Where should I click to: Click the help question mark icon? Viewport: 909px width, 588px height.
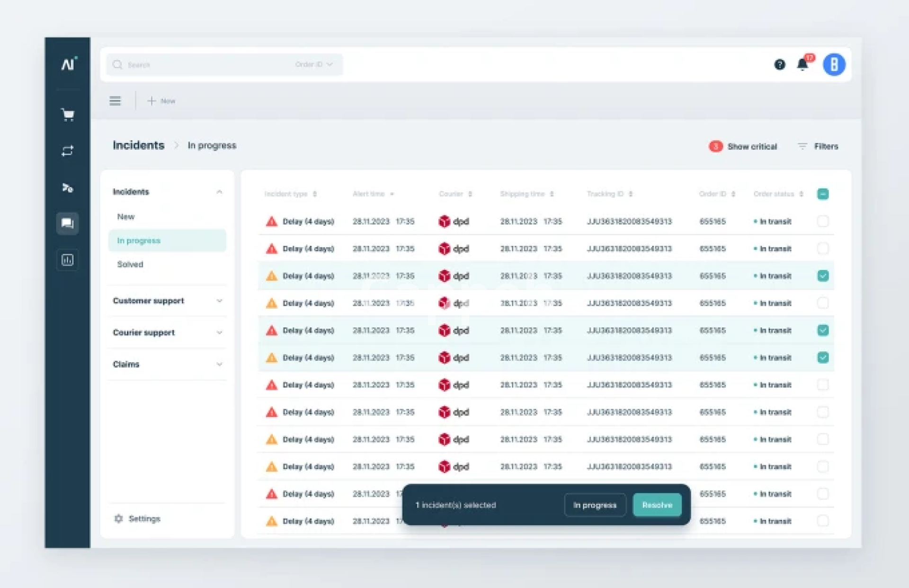pyautogui.click(x=779, y=64)
